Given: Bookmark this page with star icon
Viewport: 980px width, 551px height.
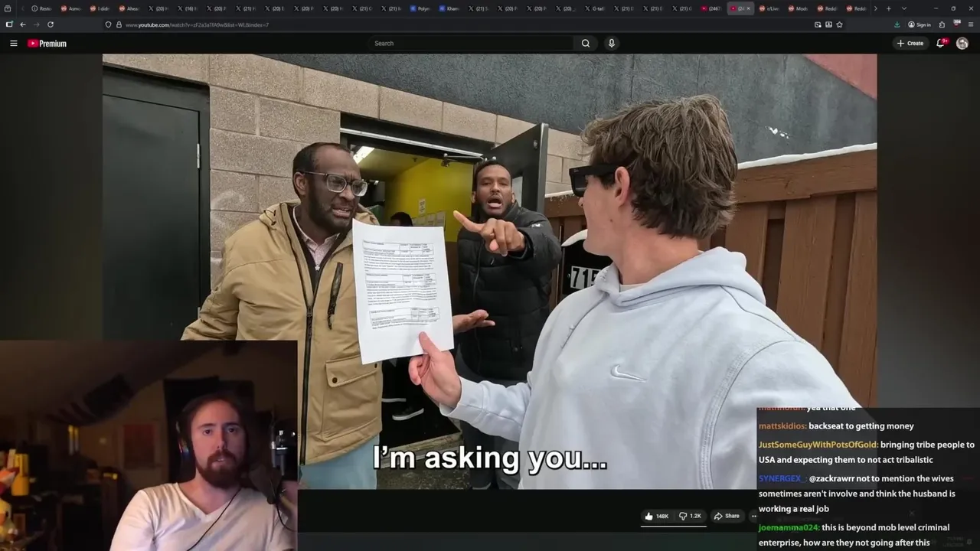Looking at the screenshot, I should pyautogui.click(x=839, y=24).
